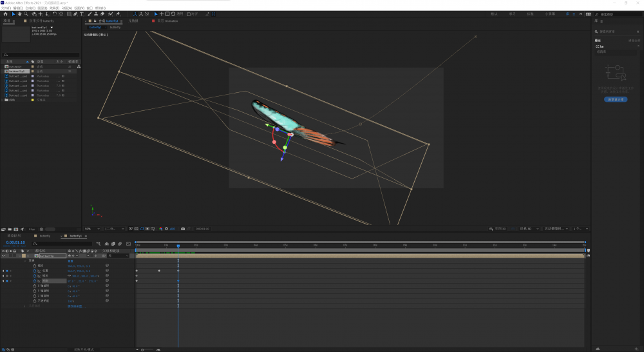
Task: Expand workspace overflow double-chevron
Action: tap(581, 14)
